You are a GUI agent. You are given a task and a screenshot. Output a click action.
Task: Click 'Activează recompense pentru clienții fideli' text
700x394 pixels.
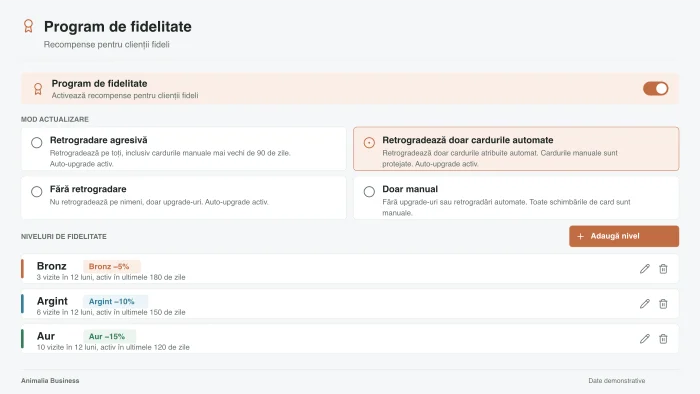(125, 95)
